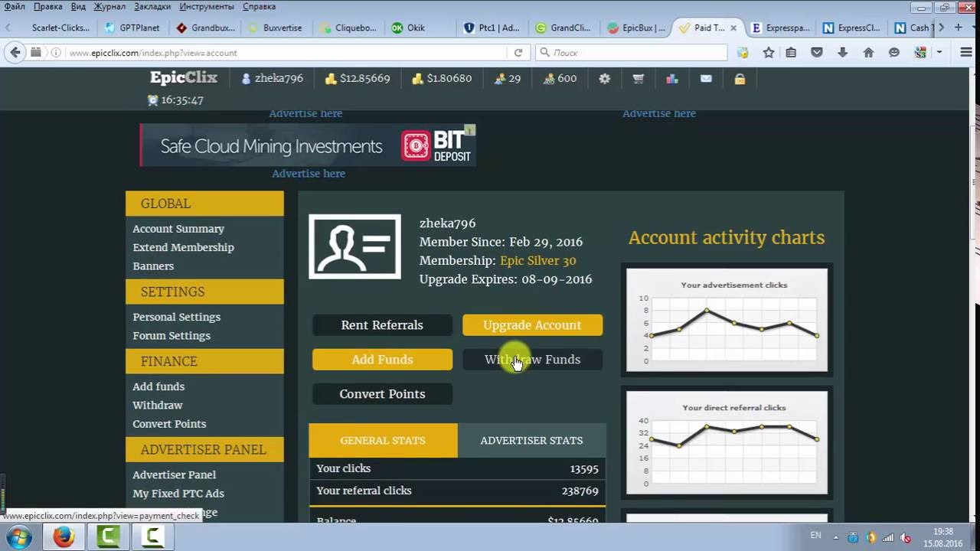Click the coins icon next to $12.85669
Viewport: 980px width, 551px height.
tap(331, 78)
